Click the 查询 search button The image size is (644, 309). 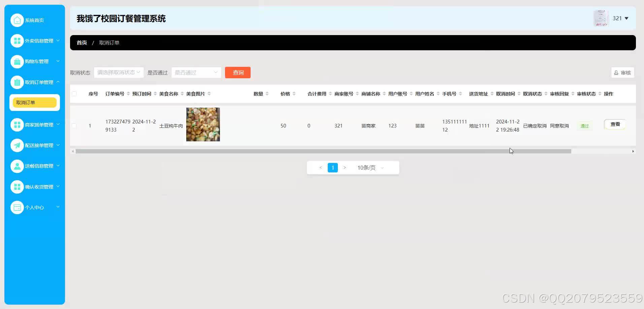237,72
